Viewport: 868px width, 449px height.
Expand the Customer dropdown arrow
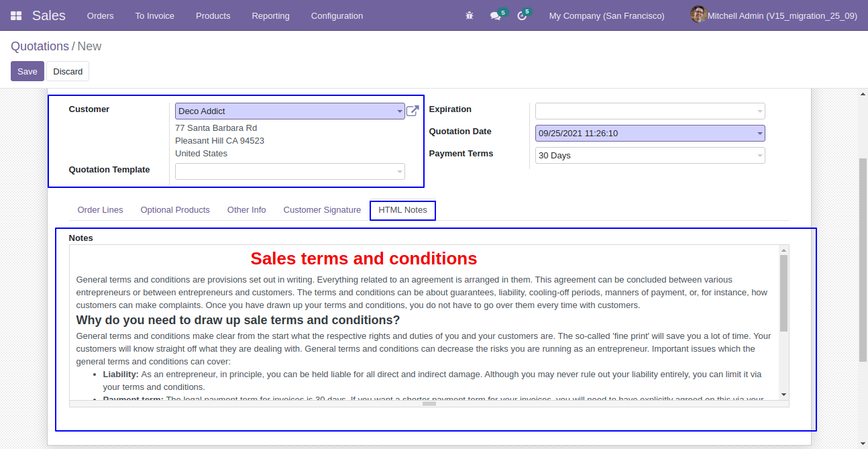pyautogui.click(x=399, y=111)
